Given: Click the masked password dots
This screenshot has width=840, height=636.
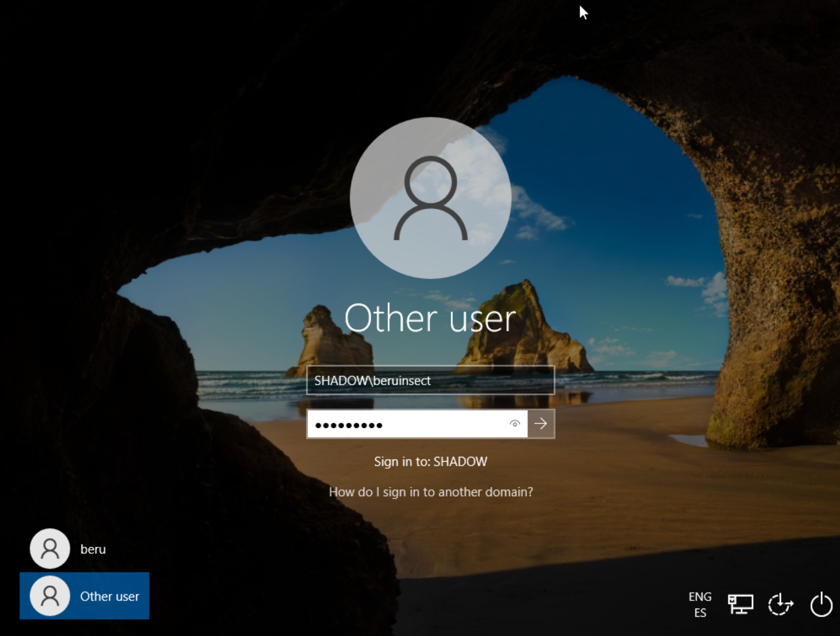Looking at the screenshot, I should tap(348, 425).
